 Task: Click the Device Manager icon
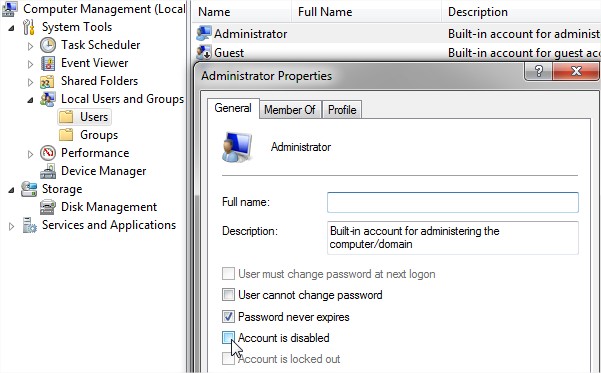click(x=48, y=171)
